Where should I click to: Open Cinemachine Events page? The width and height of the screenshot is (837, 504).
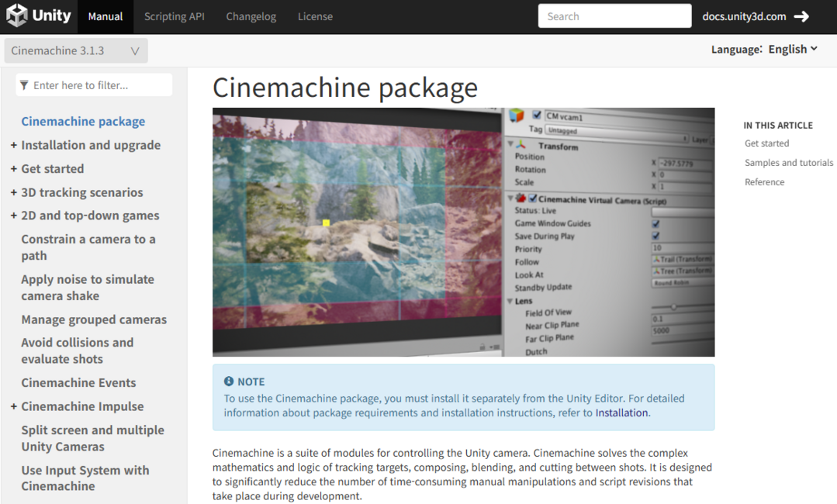tap(78, 382)
